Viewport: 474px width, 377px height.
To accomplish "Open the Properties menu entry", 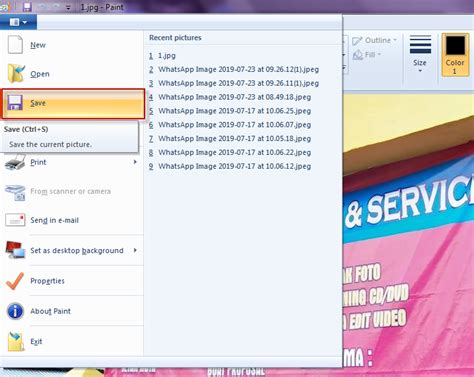I will [72, 281].
